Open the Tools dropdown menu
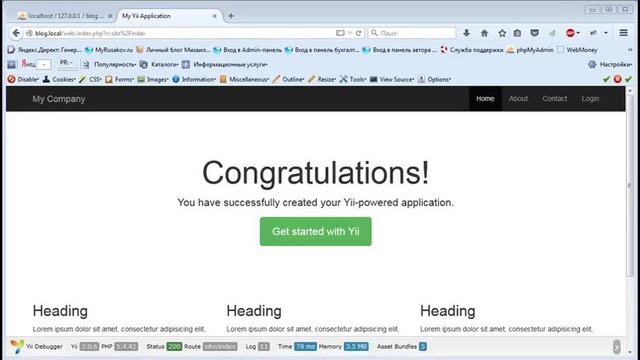640x360 pixels. click(x=353, y=79)
